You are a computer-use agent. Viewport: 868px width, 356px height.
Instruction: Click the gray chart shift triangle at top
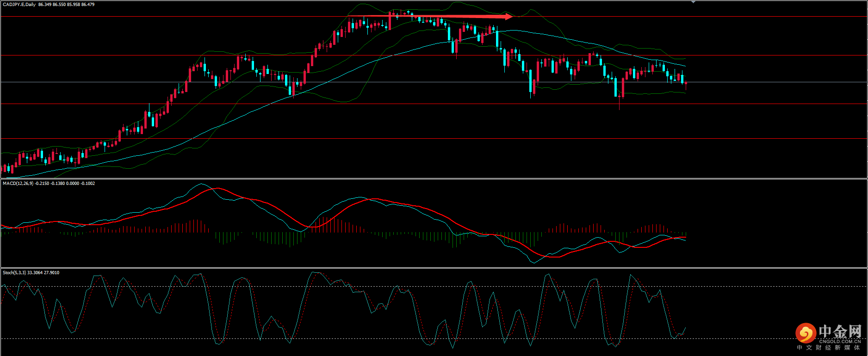pos(693,2)
